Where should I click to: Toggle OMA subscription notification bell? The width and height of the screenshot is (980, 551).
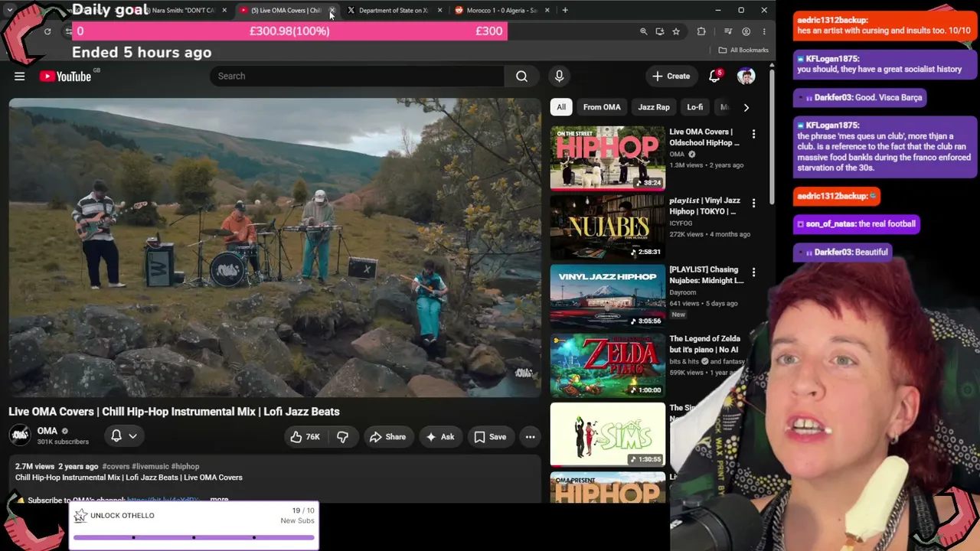point(123,436)
